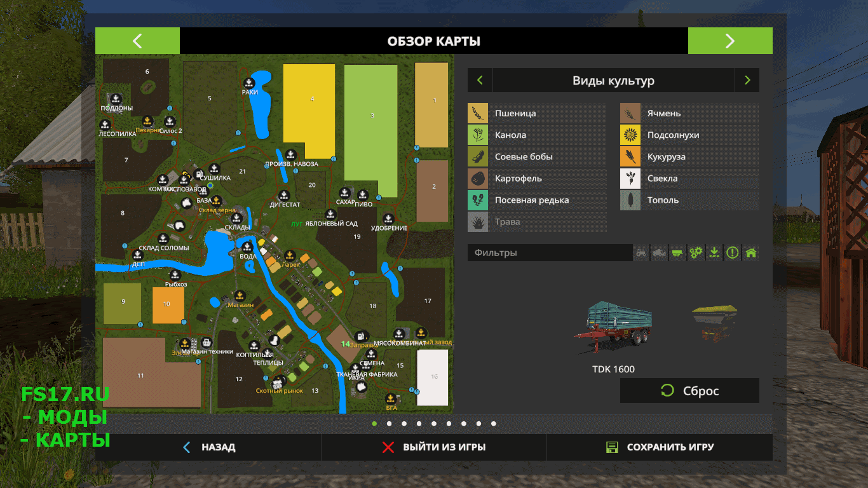Viewport: 868px width, 488px height.
Task: Click the Ячмень brown color swatch
Action: tap(630, 114)
